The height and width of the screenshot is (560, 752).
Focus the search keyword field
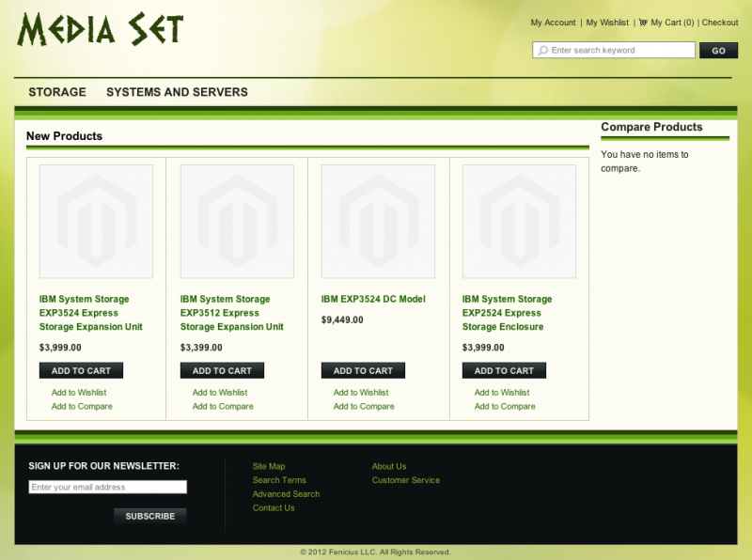614,51
